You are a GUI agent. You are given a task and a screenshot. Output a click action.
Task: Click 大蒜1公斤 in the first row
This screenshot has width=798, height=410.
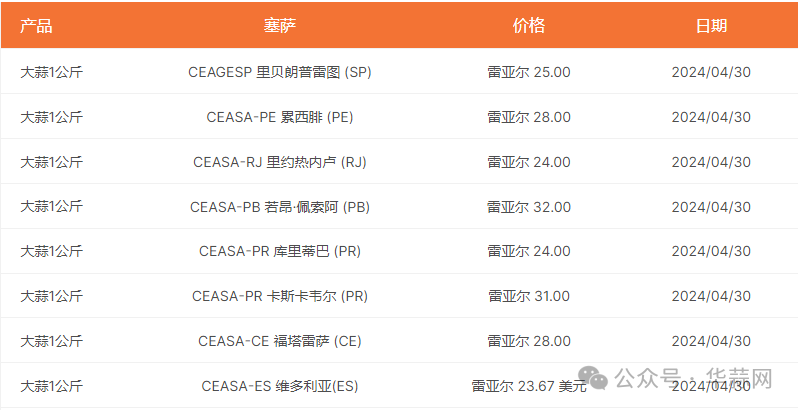[x=51, y=72]
